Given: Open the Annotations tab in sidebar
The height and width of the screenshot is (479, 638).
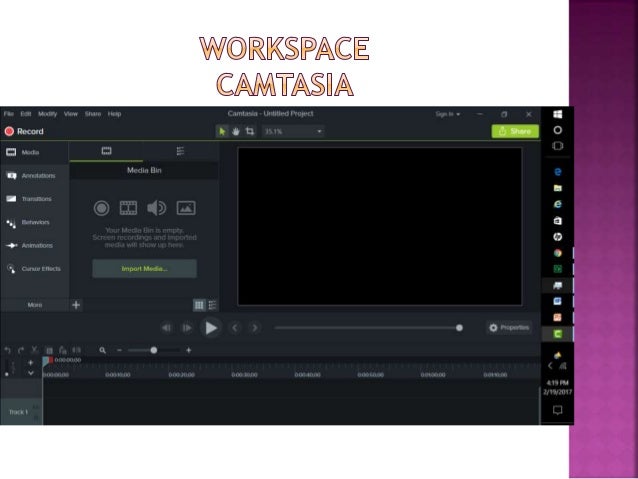Looking at the screenshot, I should click(35, 176).
